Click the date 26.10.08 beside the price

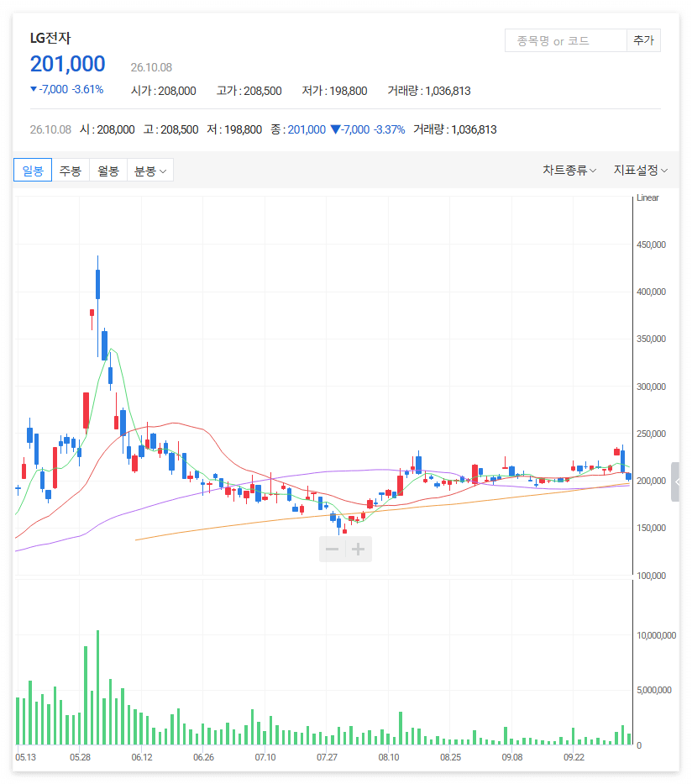click(x=151, y=67)
